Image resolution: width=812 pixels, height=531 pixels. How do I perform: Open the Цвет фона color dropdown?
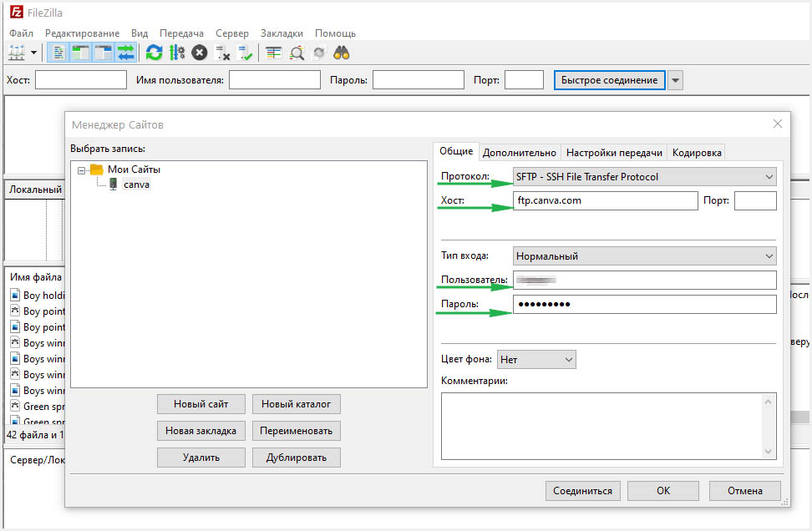coord(536,360)
